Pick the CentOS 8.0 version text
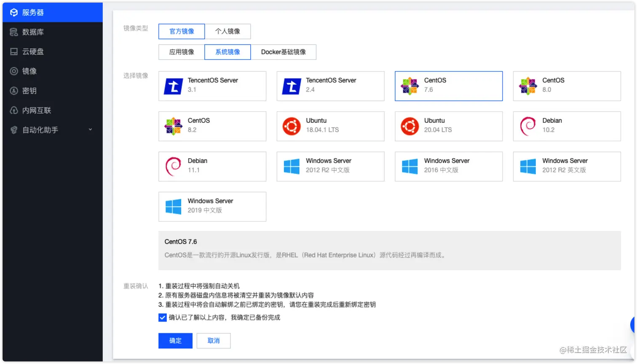 pos(547,90)
